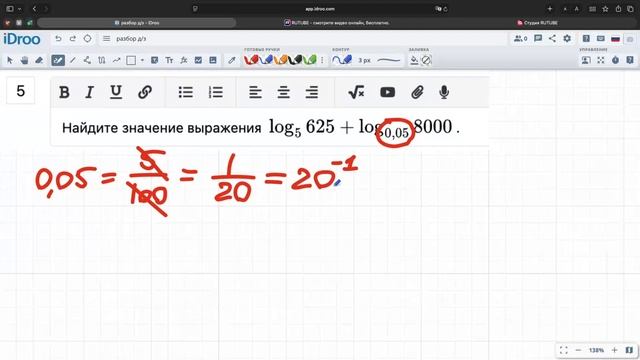Select the bezier curve tool
The height and width of the screenshot is (360, 640).
[102, 60]
